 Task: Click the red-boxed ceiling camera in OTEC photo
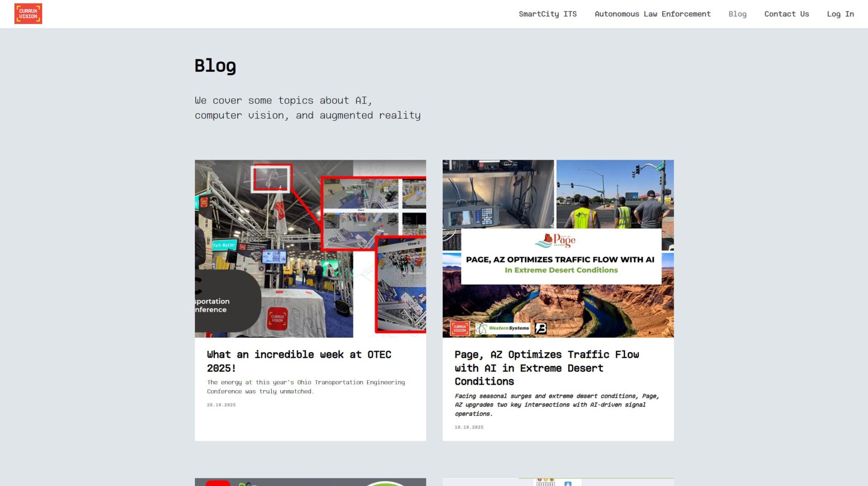(x=271, y=178)
